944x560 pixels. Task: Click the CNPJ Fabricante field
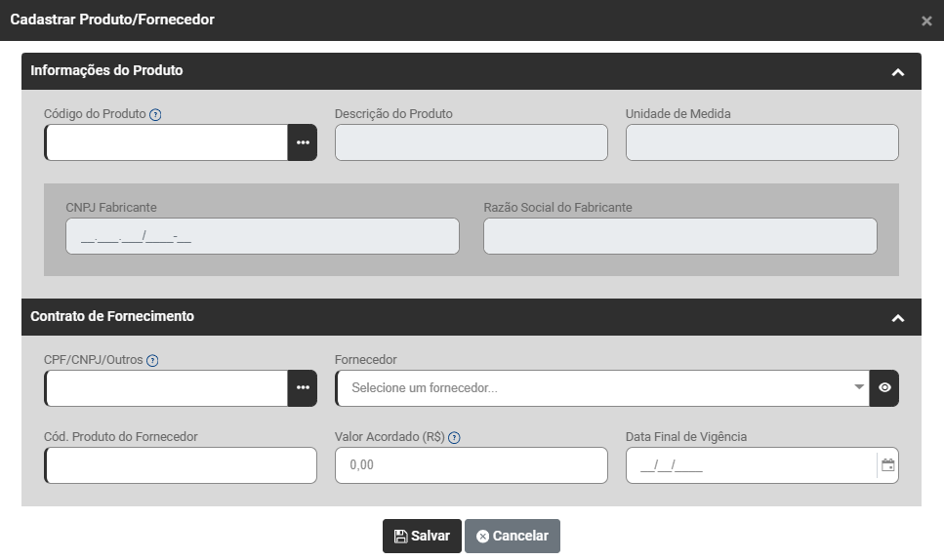(x=262, y=236)
